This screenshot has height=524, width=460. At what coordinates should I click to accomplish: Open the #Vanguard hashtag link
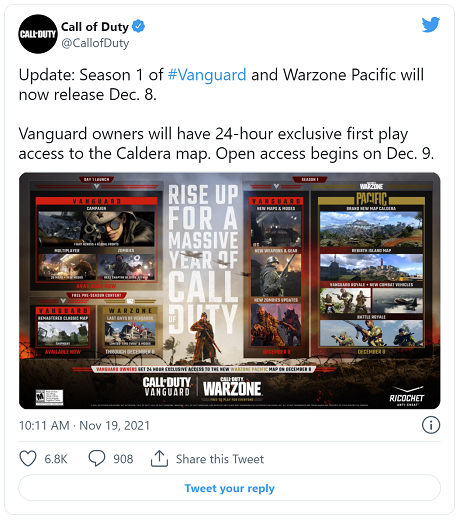[207, 75]
